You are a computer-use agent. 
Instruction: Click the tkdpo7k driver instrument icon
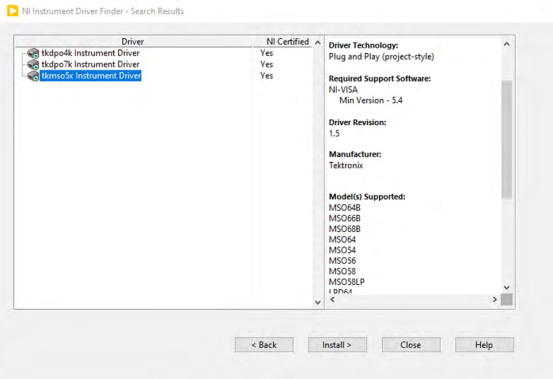(33, 65)
